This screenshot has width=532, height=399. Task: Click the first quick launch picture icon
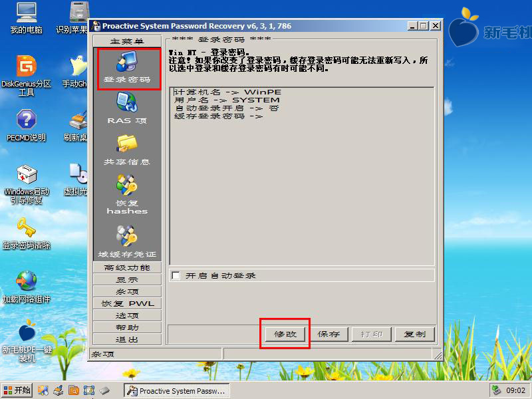click(x=43, y=390)
